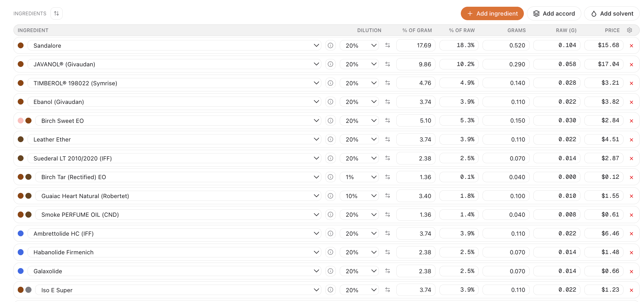Open the Guaiac Heart 10% dilution dropdown
Screen dimensions: 644x302
click(x=359, y=196)
